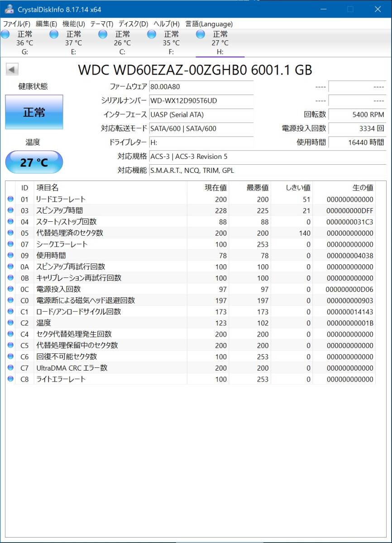
Task: Click the 最悪値 column header
Action: (250, 188)
